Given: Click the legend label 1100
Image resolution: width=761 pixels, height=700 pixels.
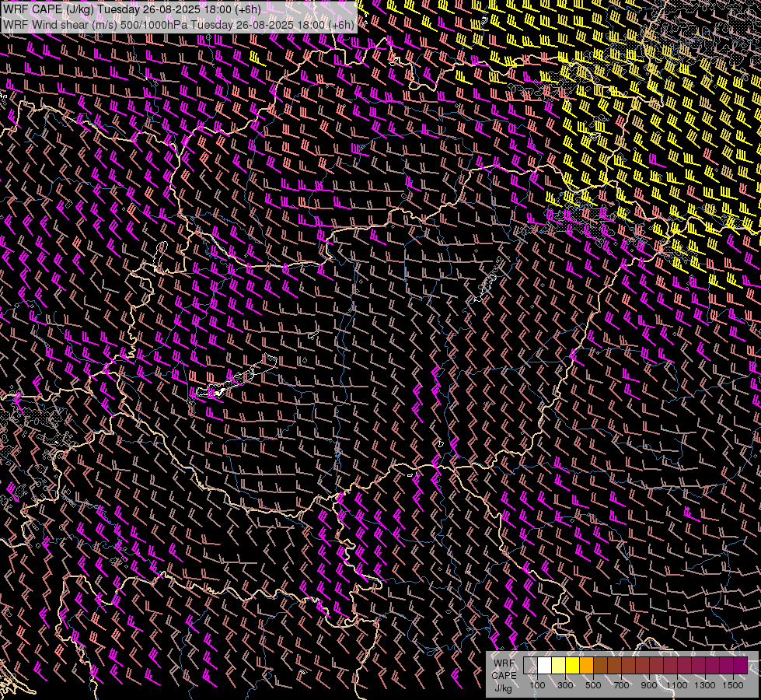Looking at the screenshot, I should tap(677, 685).
